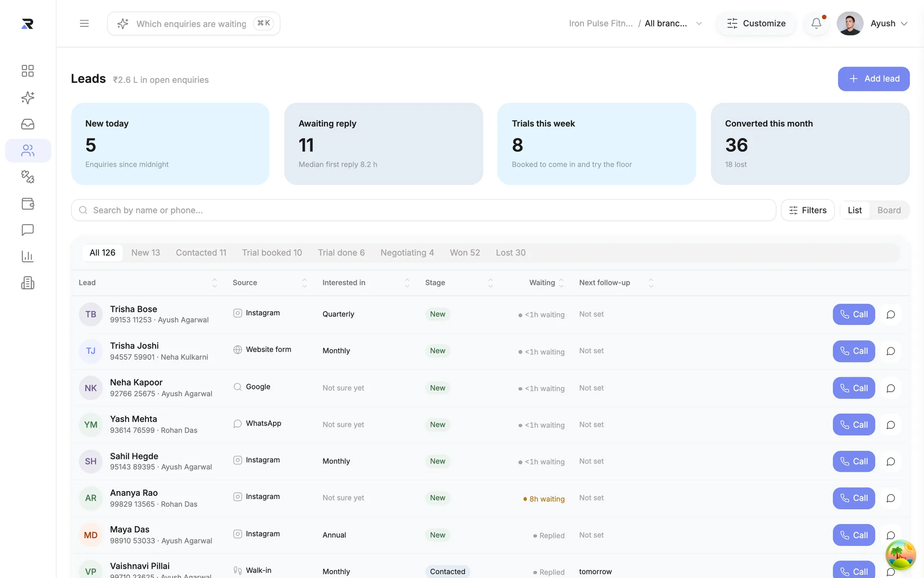Open the dashboard grid icon in sidebar

pos(28,71)
